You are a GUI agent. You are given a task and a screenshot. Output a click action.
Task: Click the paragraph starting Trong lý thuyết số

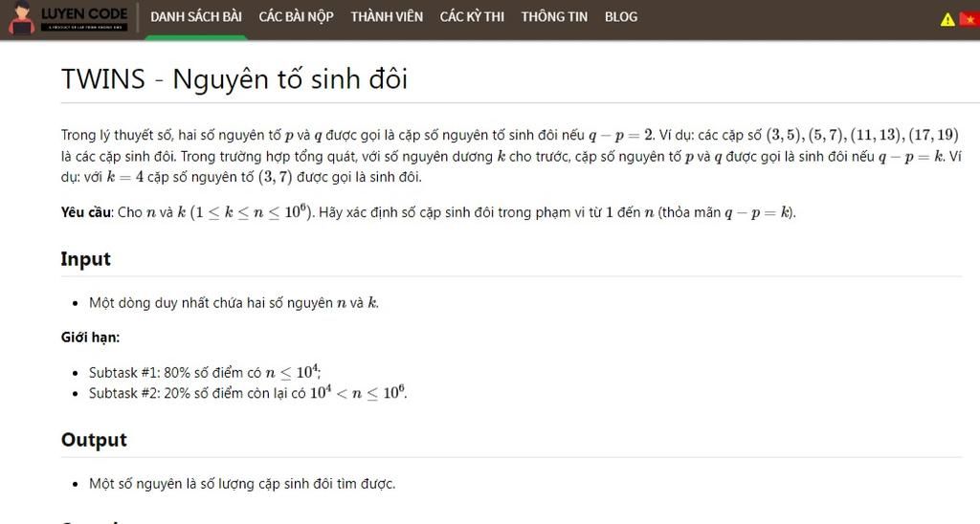click(511, 156)
